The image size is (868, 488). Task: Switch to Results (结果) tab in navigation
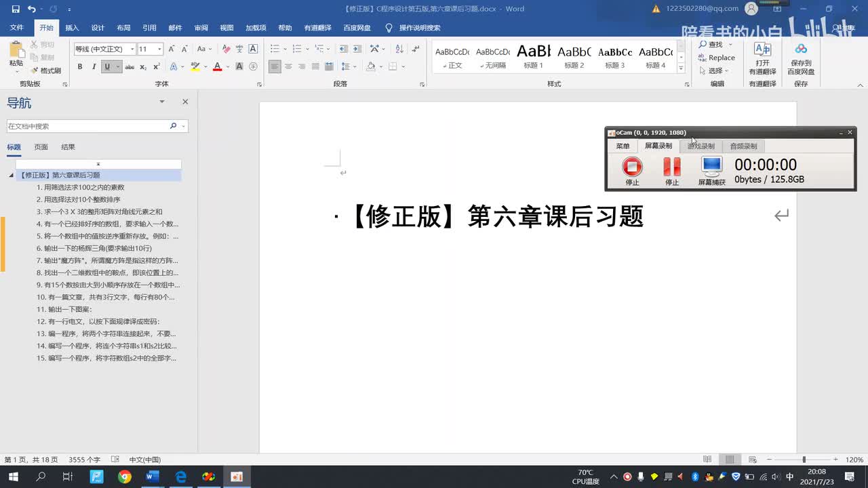pos(68,147)
